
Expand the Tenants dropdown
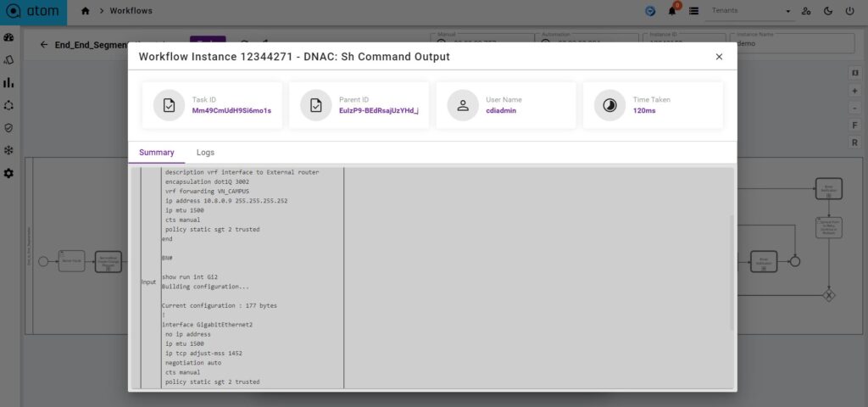[x=750, y=11]
